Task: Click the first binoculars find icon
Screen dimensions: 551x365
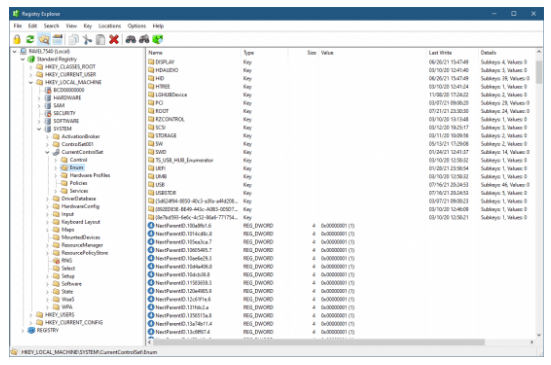Action: click(x=131, y=39)
